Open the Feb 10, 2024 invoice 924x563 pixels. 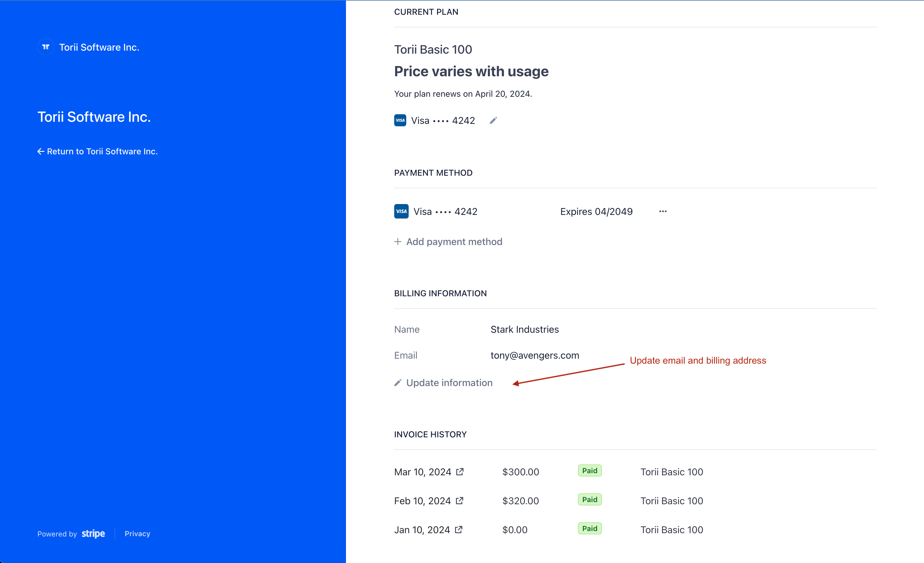[429, 501]
